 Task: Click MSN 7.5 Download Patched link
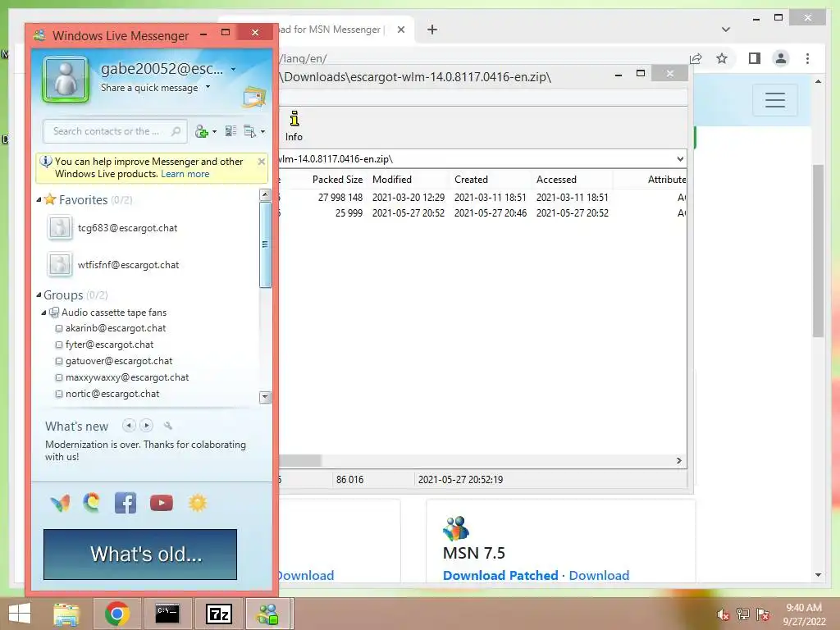tap(500, 575)
